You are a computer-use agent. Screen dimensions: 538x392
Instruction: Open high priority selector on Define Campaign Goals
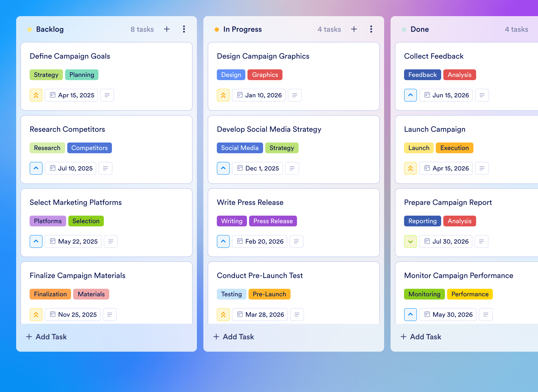pos(36,95)
